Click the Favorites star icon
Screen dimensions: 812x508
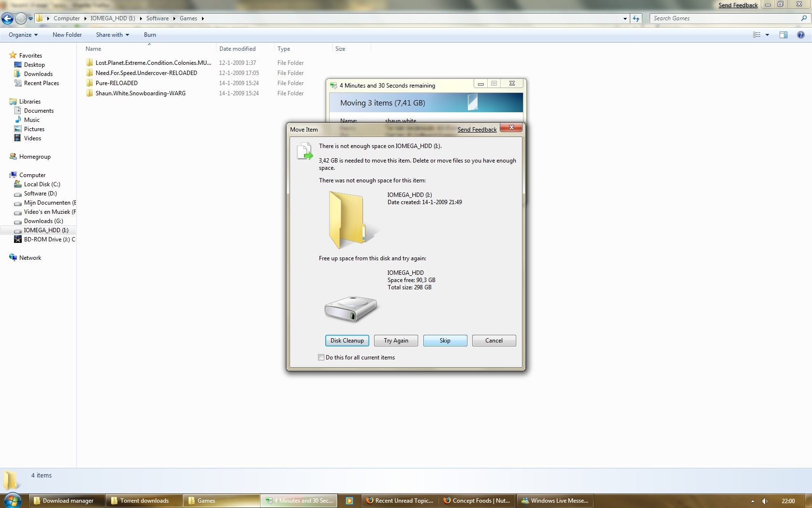13,56
